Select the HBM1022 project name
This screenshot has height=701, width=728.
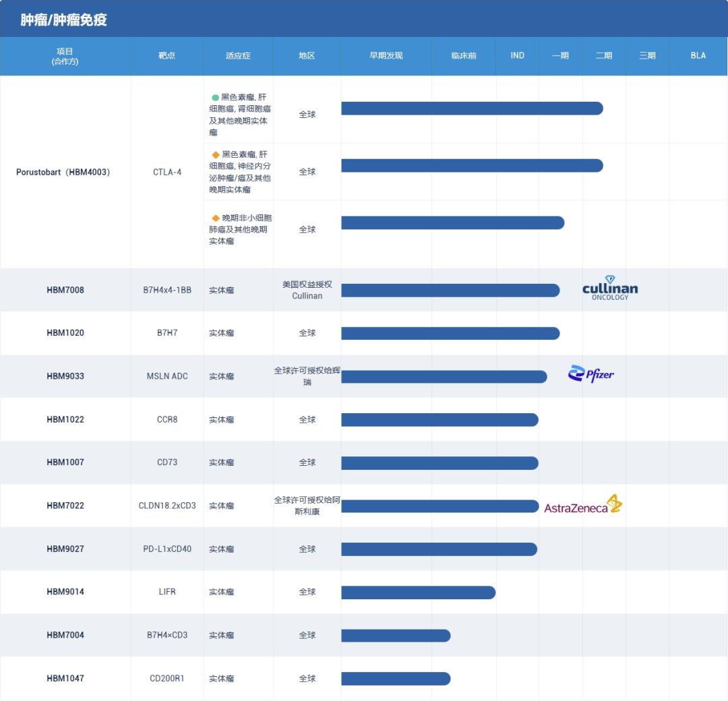(65, 420)
